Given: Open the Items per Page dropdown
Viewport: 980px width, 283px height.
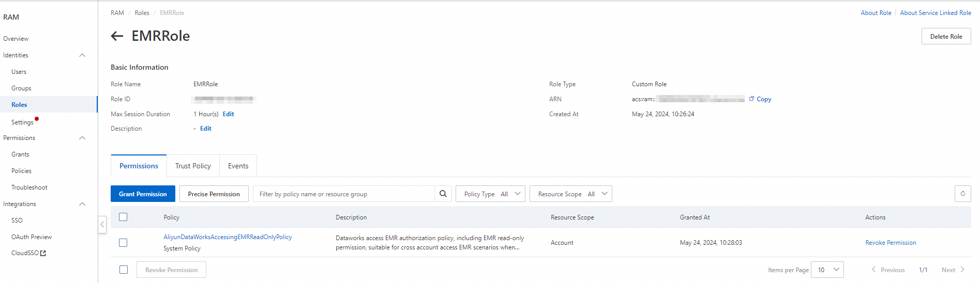Looking at the screenshot, I should coord(827,270).
